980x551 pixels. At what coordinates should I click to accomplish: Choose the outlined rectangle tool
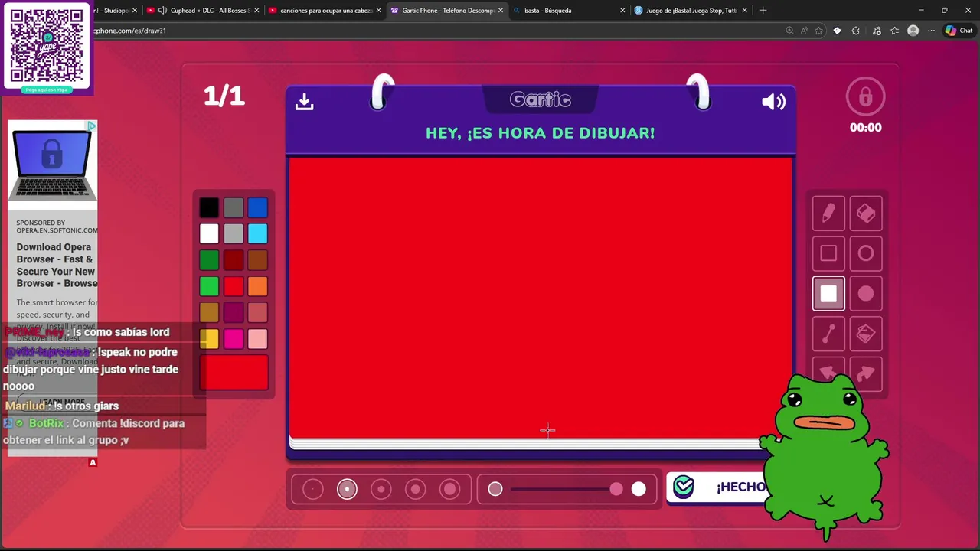click(x=828, y=253)
